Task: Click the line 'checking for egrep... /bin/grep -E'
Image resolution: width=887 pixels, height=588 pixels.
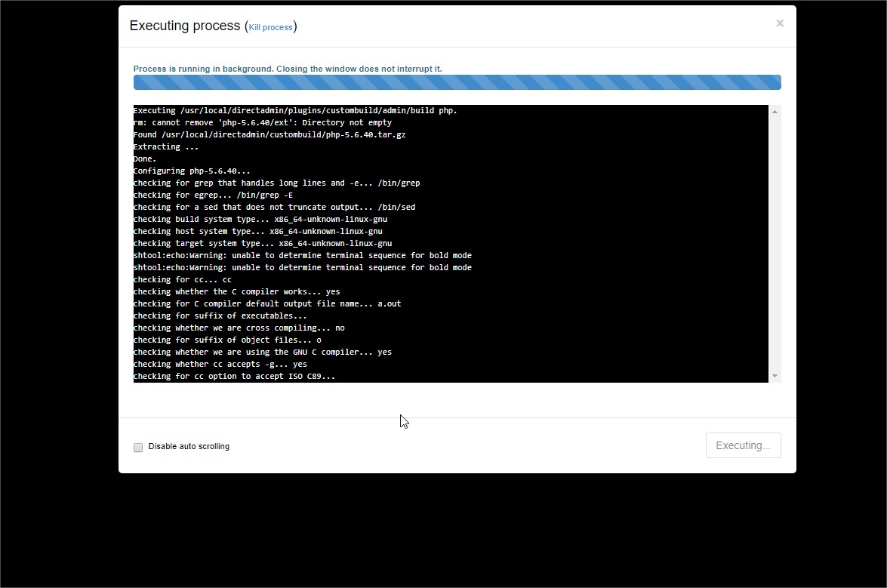Action: pos(214,195)
